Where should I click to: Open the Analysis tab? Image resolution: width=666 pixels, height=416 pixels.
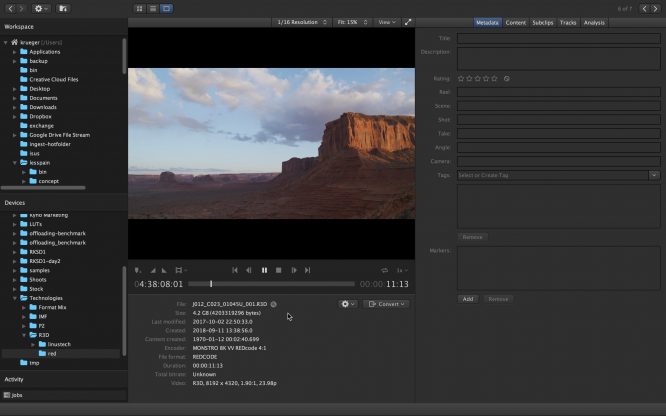click(x=594, y=21)
